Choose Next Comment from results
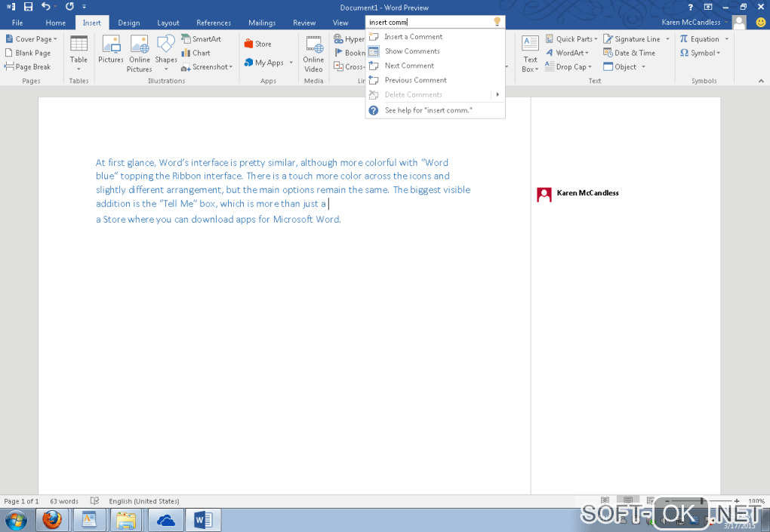The width and height of the screenshot is (770, 532). tap(435, 66)
